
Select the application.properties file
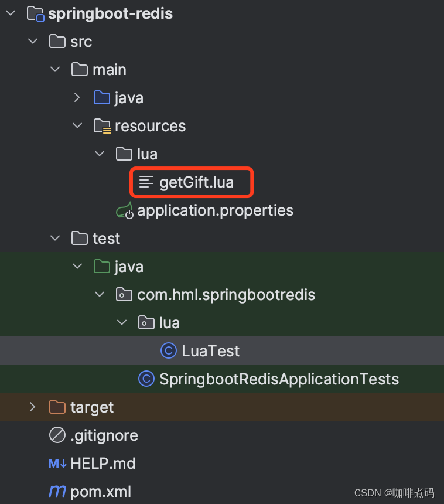pyautogui.click(x=215, y=210)
